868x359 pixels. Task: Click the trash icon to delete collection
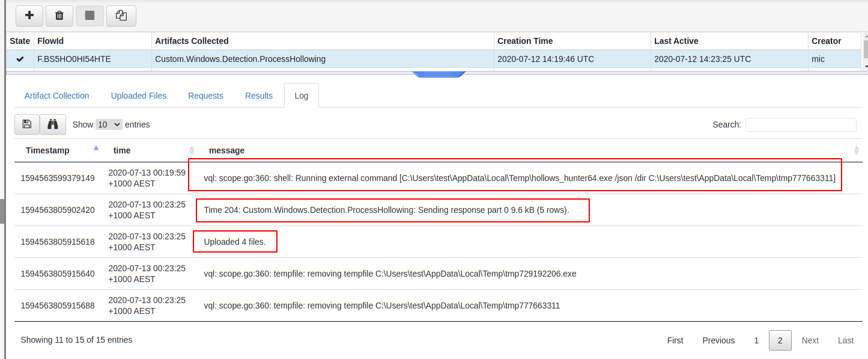(x=59, y=16)
